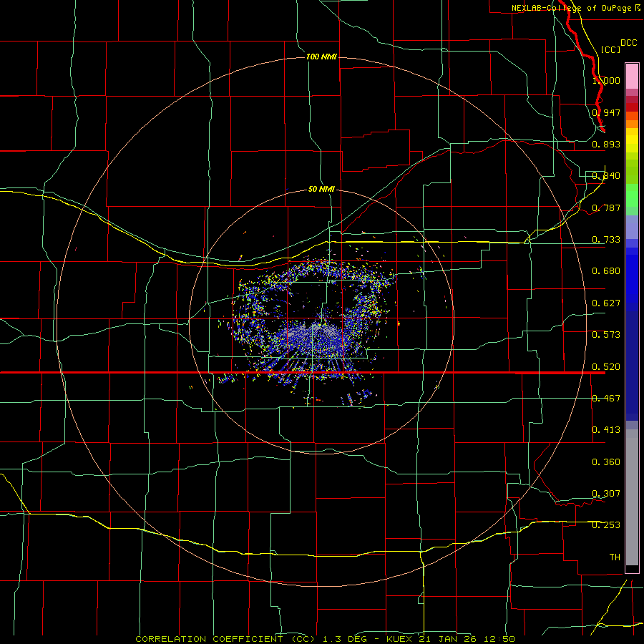
Task: Click the 0.680 scale value
Action: [606, 271]
